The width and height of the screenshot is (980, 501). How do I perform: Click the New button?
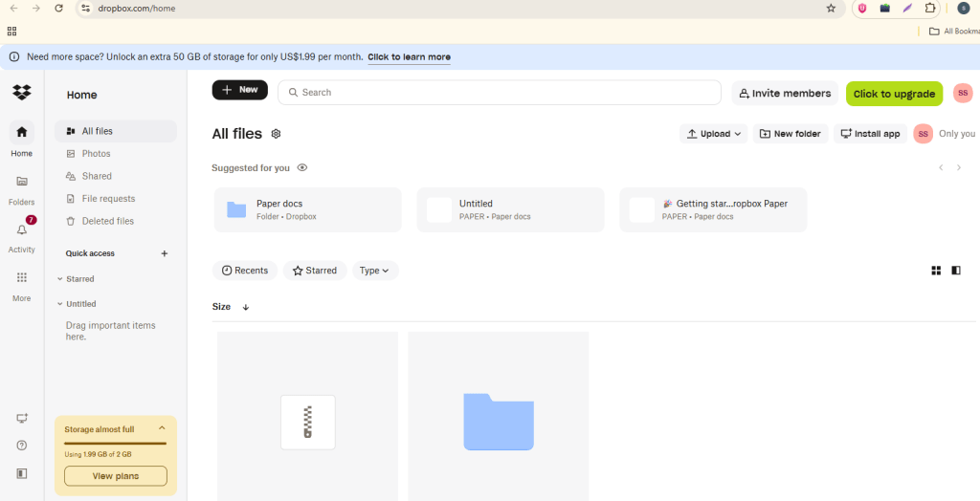coord(240,90)
